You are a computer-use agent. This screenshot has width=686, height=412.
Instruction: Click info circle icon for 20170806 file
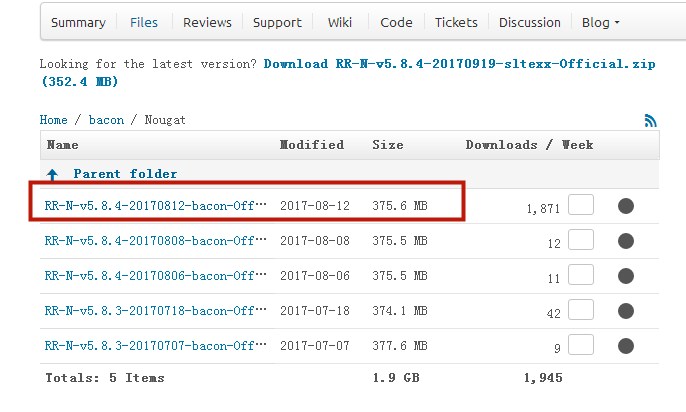click(626, 276)
